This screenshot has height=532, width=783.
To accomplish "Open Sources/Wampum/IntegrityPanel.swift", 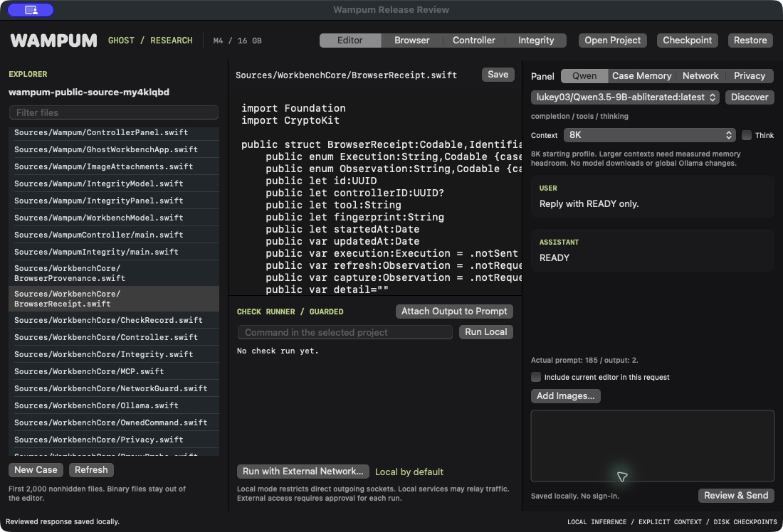I will pos(114,201).
